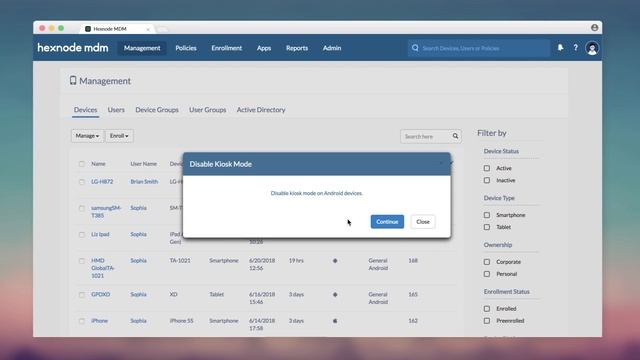Open the Policies menu
The width and height of the screenshot is (640, 360).
186,48
